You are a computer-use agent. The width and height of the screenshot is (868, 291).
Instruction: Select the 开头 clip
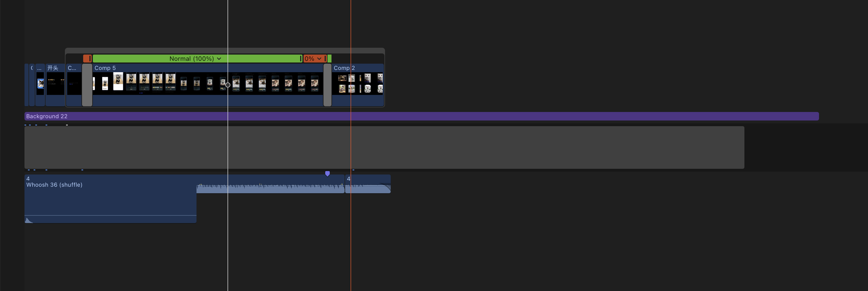tap(55, 85)
